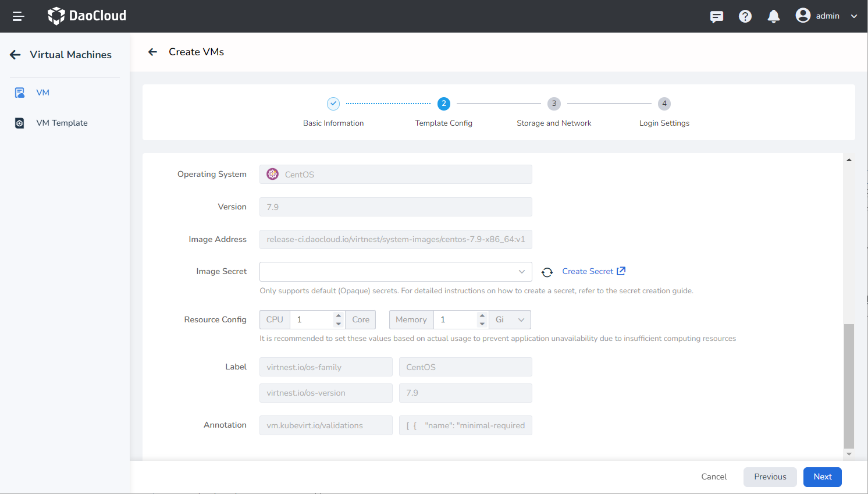868x494 pixels.
Task: Open the Image Secret dropdown
Action: (396, 272)
